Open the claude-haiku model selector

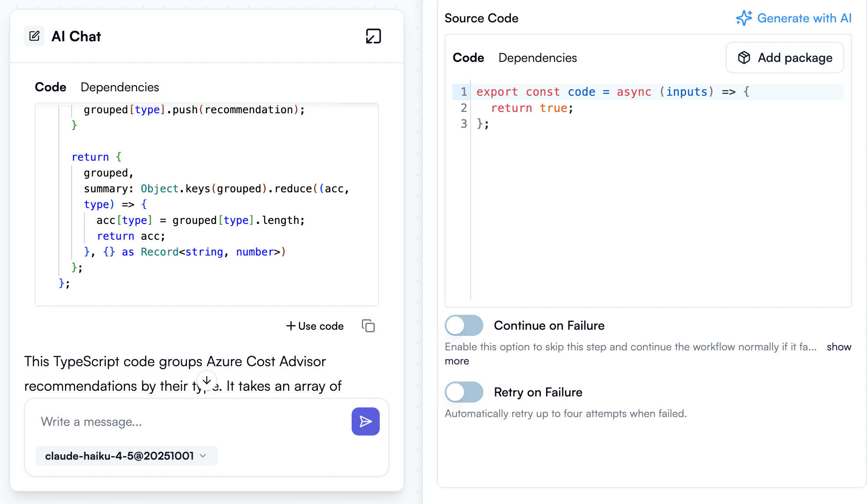pos(126,456)
